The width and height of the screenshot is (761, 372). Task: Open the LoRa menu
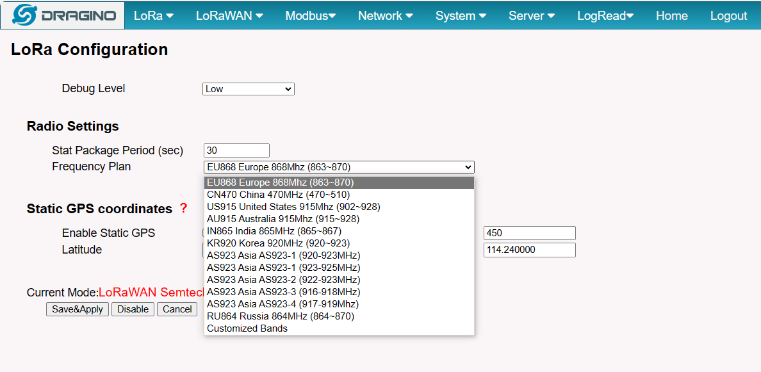pos(154,16)
